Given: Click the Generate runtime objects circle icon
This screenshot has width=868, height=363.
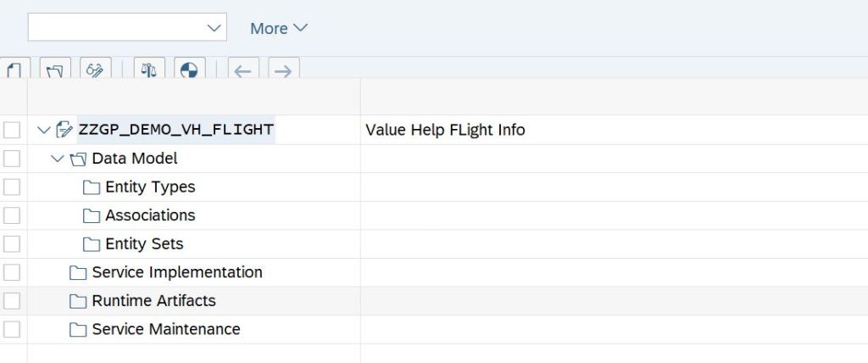Looking at the screenshot, I should 189,70.
